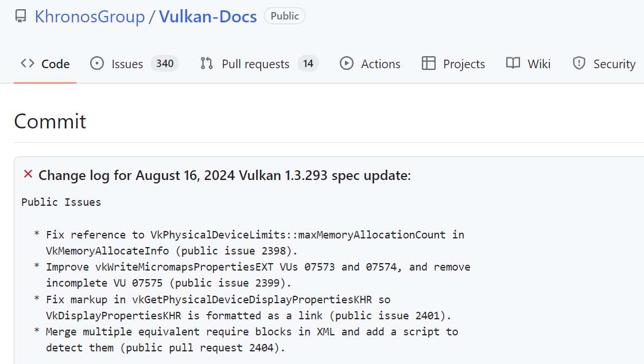This screenshot has width=644, height=364.
Task: Click the Actions play-circle icon
Action: click(x=347, y=64)
